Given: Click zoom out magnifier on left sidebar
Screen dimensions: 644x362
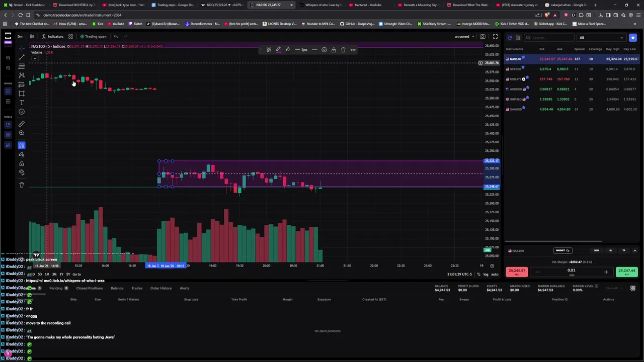Looking at the screenshot, I should [x=8, y=68].
